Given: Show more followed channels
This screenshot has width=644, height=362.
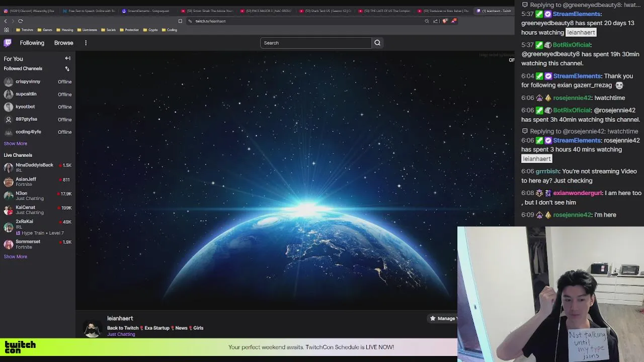Looking at the screenshot, I should pyautogui.click(x=16, y=143).
